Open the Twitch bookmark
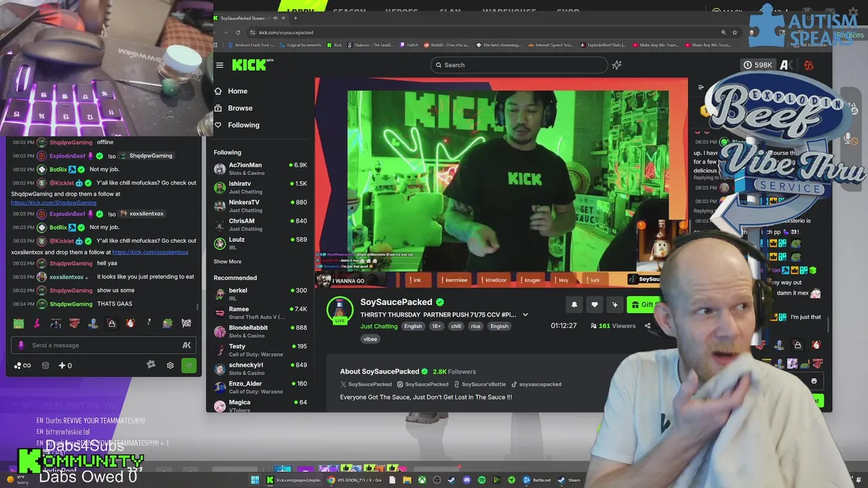This screenshot has width=868, height=488. (x=409, y=45)
